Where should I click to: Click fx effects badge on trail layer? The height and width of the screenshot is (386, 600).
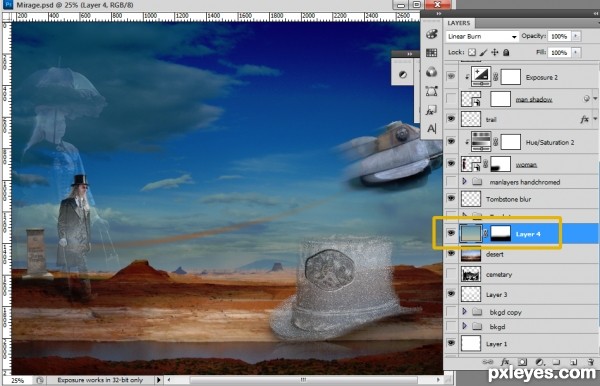point(584,119)
